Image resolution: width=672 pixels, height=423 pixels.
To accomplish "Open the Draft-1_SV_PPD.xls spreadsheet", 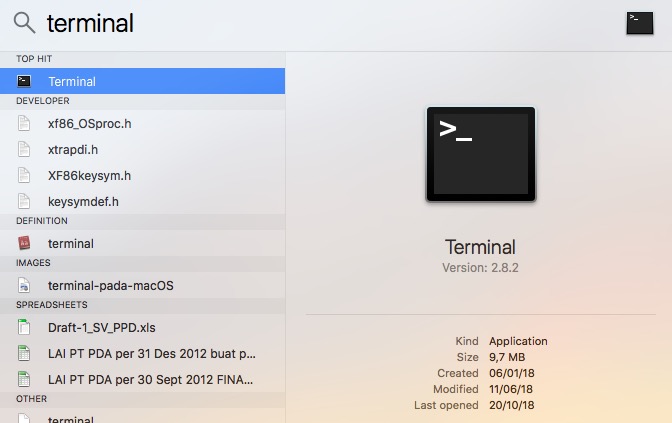I will click(101, 327).
